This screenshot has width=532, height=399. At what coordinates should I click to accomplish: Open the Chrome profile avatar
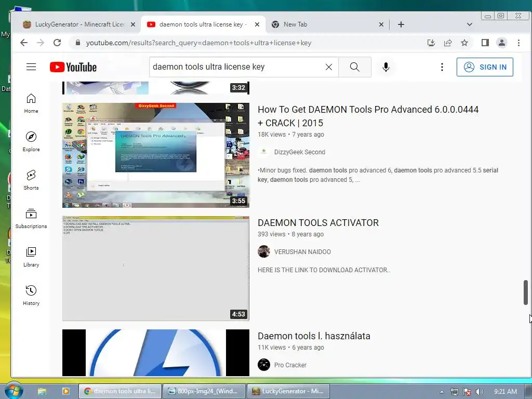(501, 43)
